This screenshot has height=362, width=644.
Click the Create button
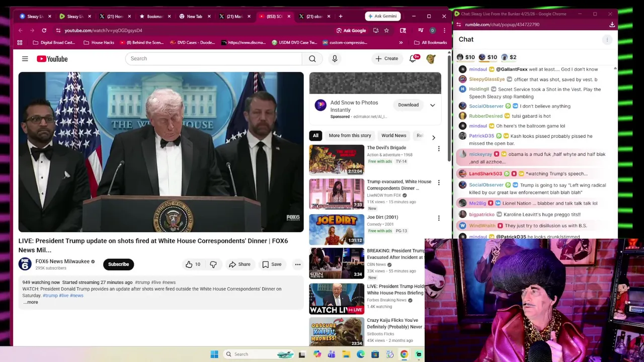pos(386,59)
